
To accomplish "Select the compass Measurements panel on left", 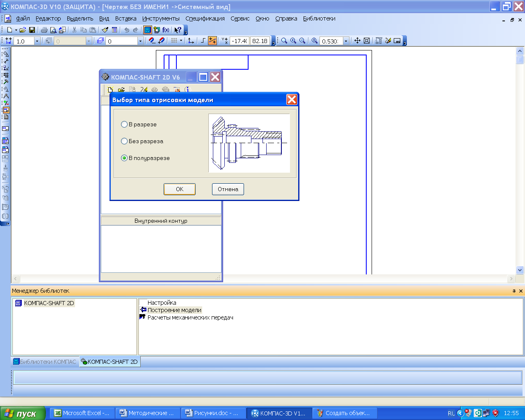I will coord(6,96).
